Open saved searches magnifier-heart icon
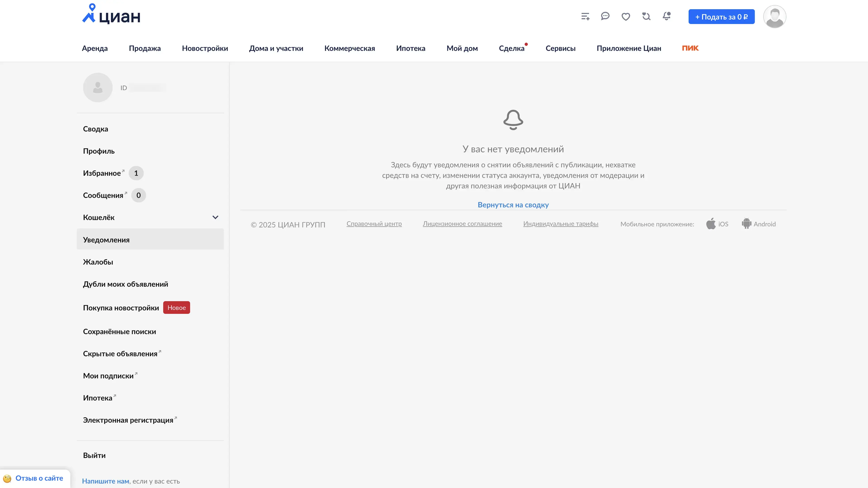 pyautogui.click(x=646, y=16)
